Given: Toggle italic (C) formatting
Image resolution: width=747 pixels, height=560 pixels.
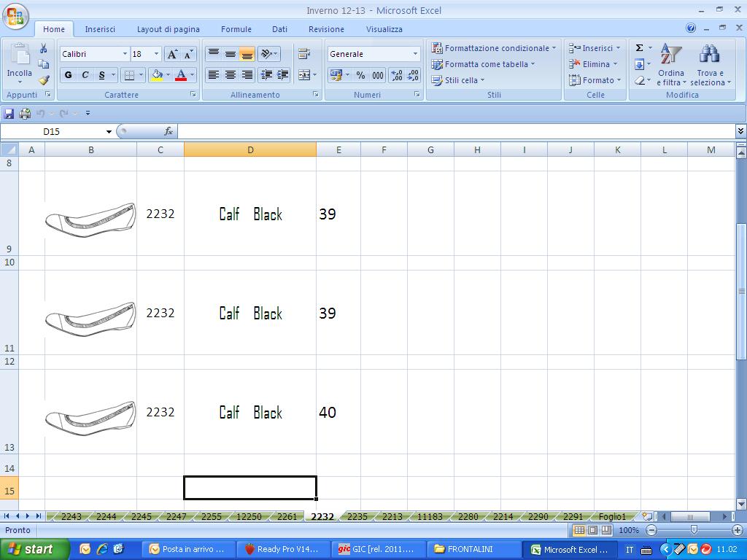Looking at the screenshot, I should pyautogui.click(x=85, y=75).
